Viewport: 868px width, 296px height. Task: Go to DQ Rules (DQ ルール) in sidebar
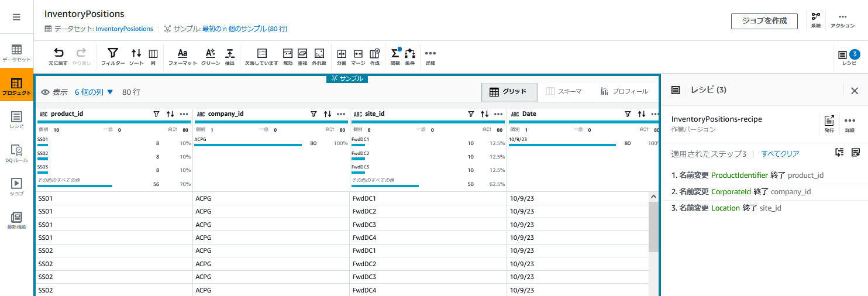(16, 154)
